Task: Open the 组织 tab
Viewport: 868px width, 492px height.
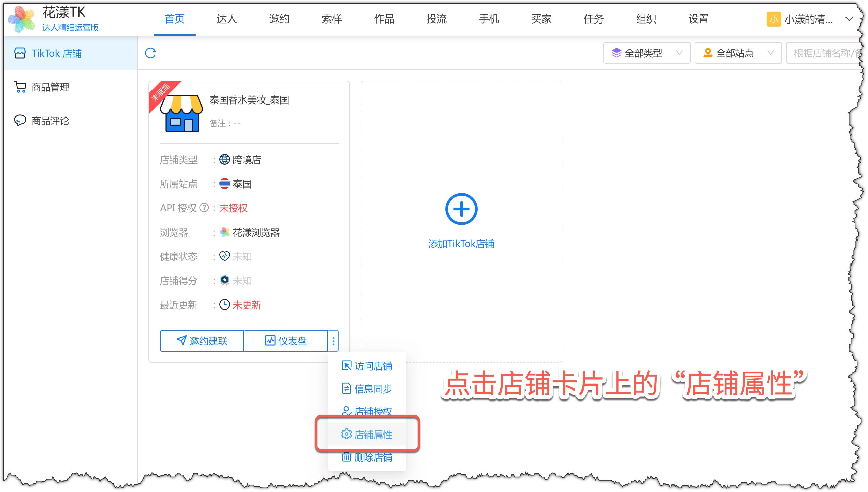Action: tap(646, 19)
